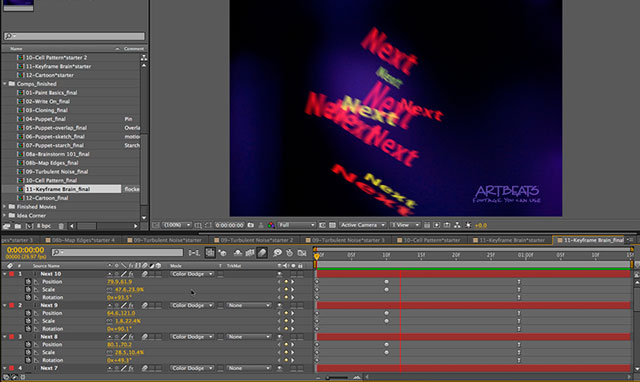Delete selected project item with trash icon
Screen dimensions: 640x382
coord(61,226)
